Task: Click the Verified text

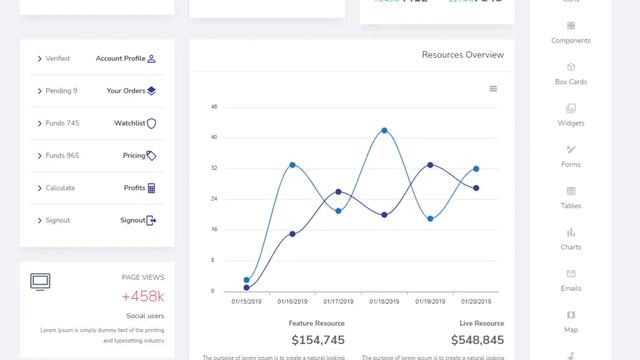Action: click(57, 59)
